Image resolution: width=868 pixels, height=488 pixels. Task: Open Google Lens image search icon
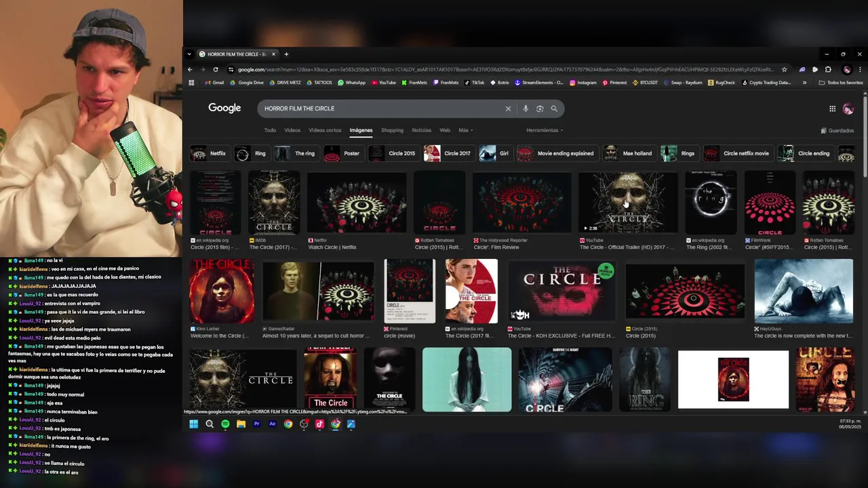(540, 108)
